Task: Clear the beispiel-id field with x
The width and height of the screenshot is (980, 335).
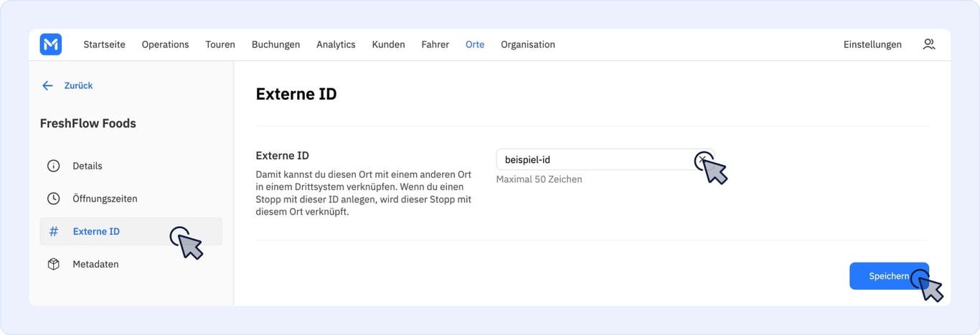Action: 702,160
